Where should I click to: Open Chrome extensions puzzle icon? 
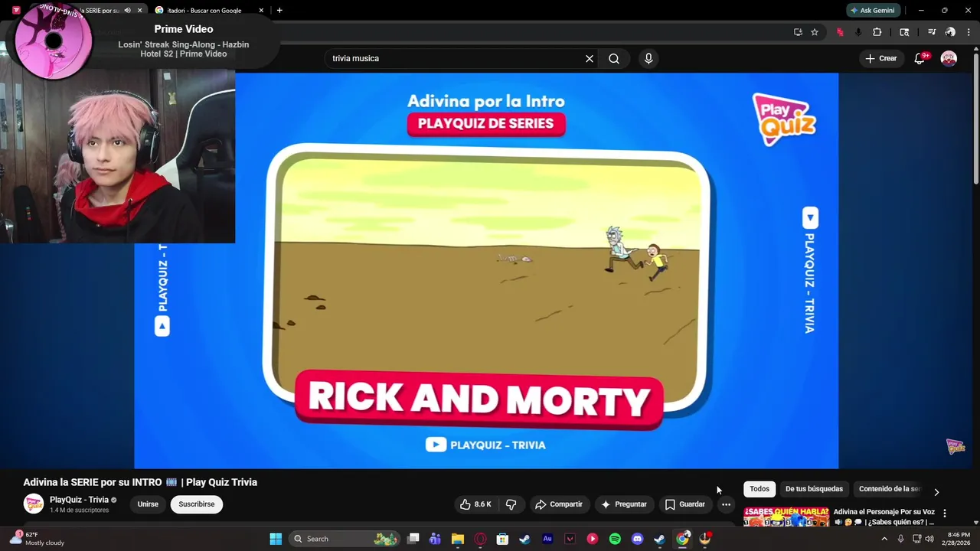tap(877, 32)
